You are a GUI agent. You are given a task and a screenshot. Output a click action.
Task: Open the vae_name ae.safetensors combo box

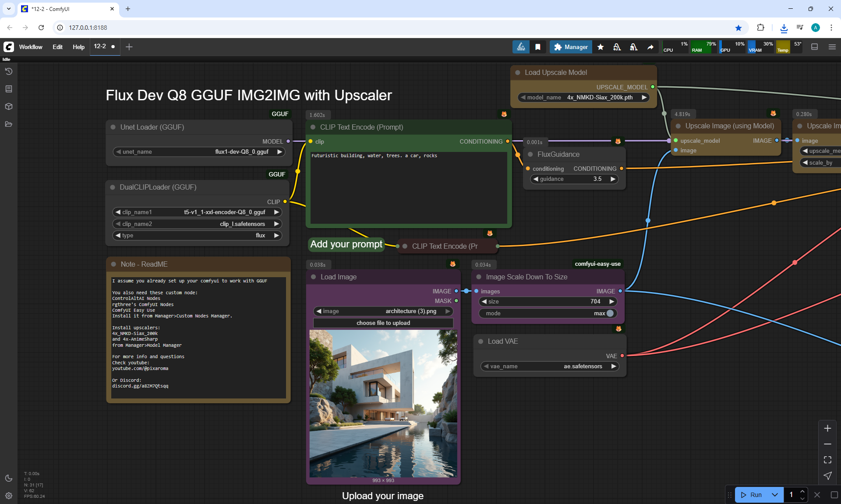point(550,366)
